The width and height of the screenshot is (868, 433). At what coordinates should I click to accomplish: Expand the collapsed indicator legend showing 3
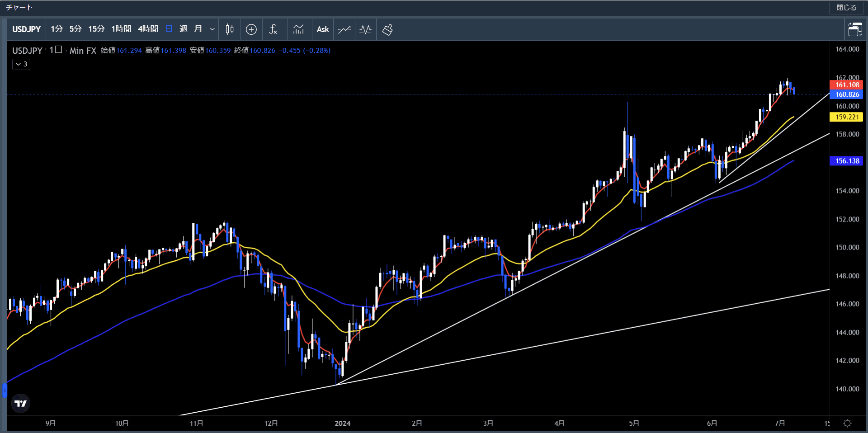(21, 64)
